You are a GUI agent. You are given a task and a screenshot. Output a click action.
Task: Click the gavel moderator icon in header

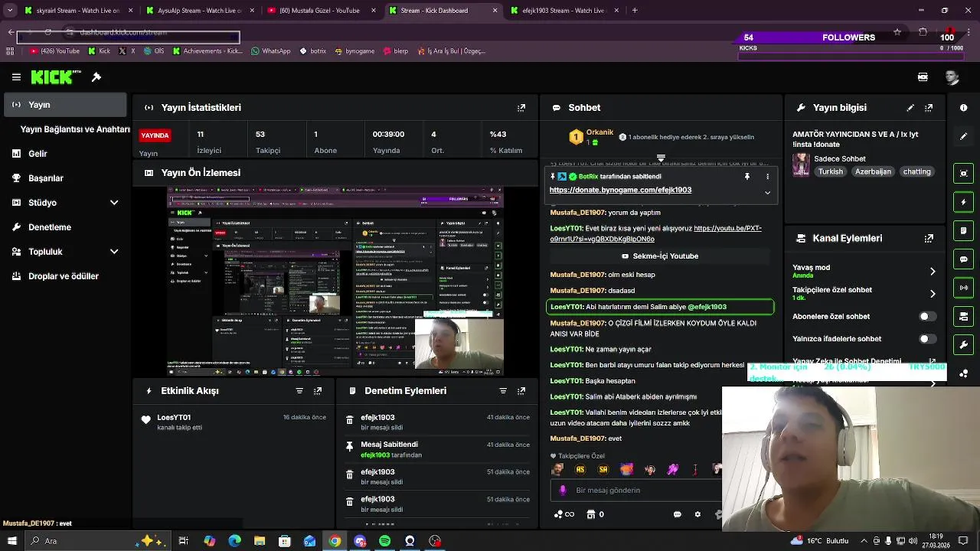pos(96,77)
